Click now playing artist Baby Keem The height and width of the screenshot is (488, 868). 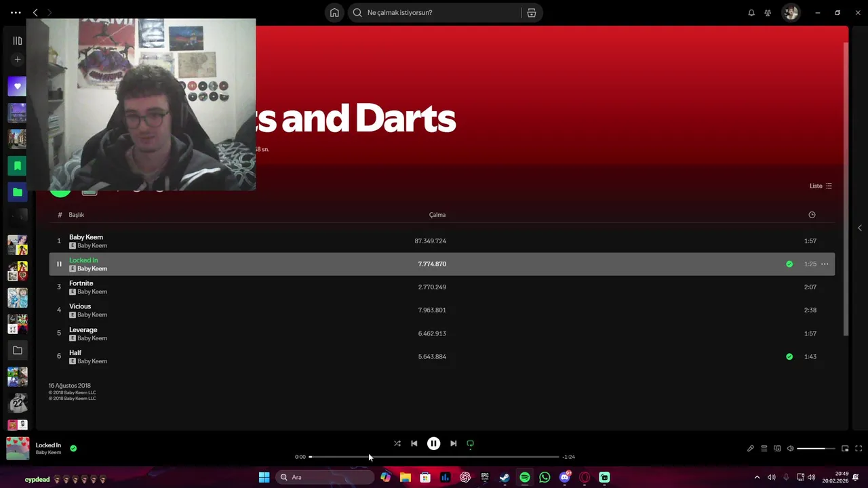click(x=48, y=453)
